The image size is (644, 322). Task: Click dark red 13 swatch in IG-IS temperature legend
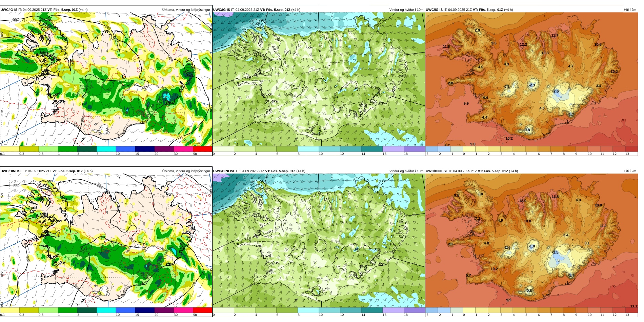coord(631,149)
